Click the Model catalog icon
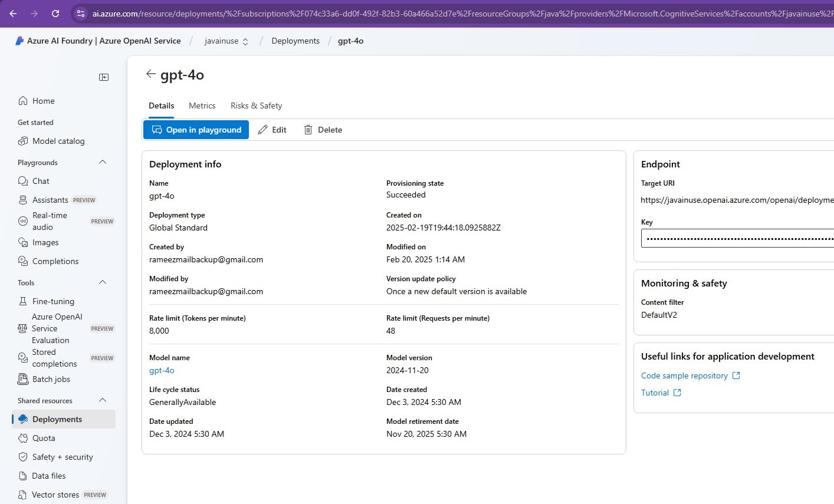Screen dimensions: 834x504 (x=23, y=141)
